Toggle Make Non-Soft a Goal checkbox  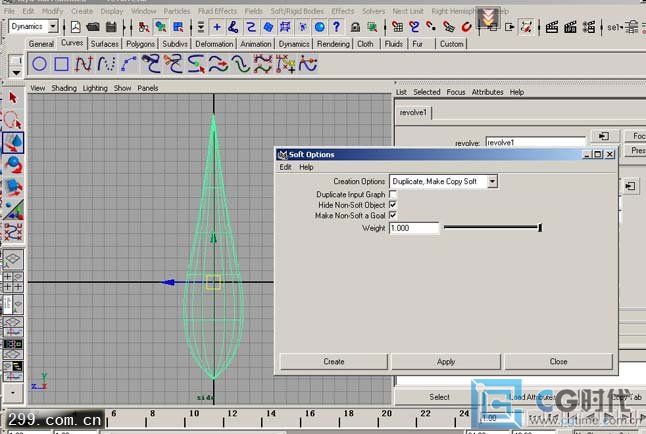[393, 215]
